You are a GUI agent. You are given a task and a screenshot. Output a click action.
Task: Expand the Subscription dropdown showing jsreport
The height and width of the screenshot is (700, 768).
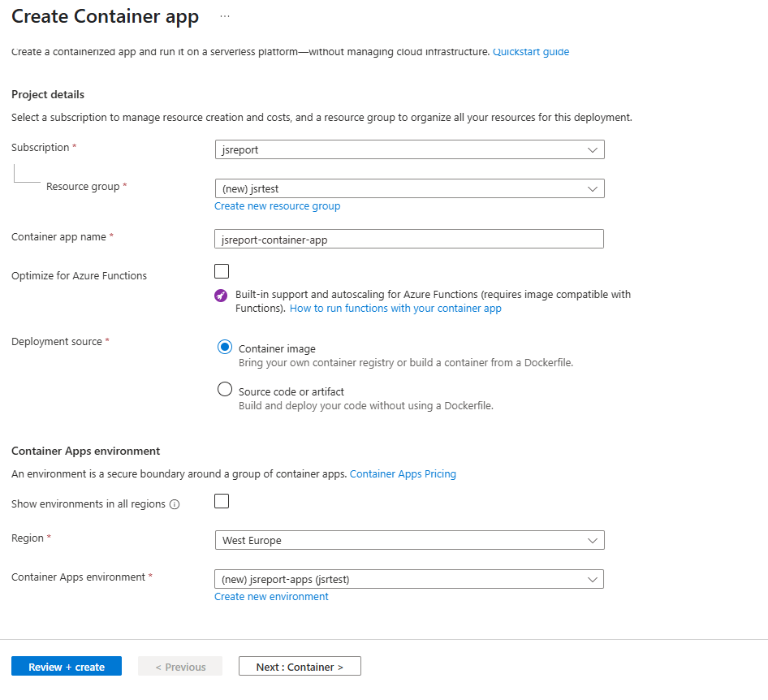point(409,149)
